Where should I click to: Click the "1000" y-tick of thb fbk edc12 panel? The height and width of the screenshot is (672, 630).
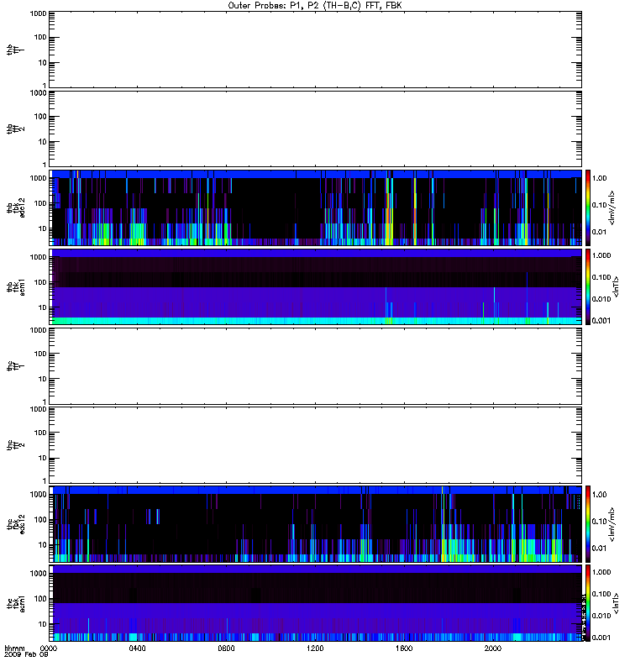(38, 178)
